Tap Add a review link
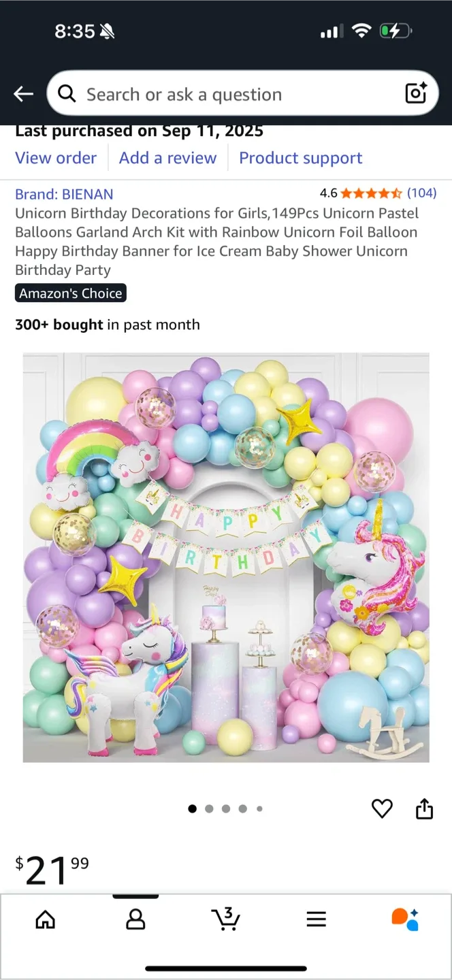 (167, 158)
